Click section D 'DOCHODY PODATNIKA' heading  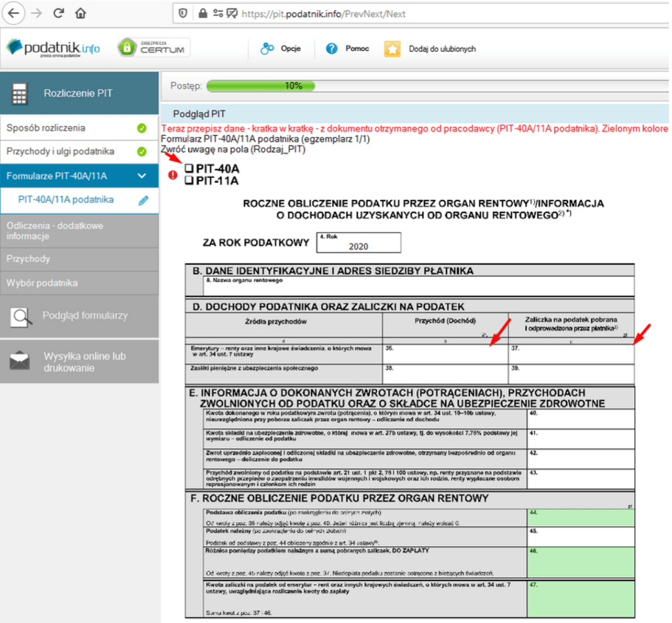(x=328, y=306)
